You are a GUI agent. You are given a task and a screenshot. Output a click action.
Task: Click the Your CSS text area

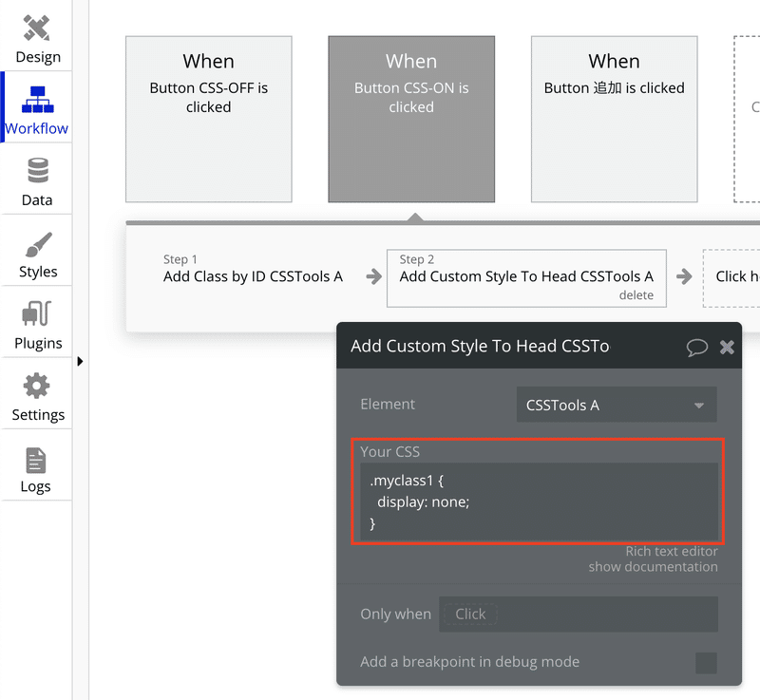[539, 501]
